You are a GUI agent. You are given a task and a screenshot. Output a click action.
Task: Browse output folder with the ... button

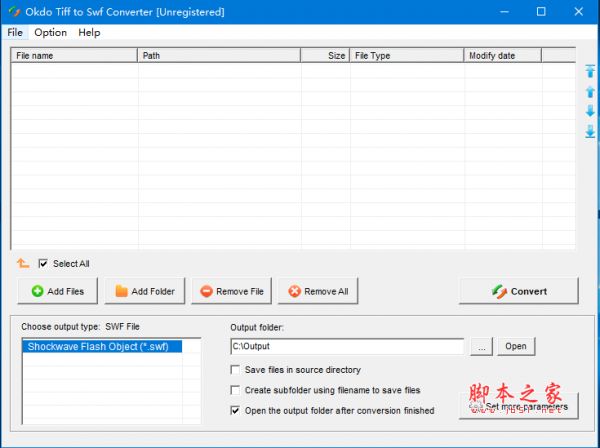pyautogui.click(x=481, y=347)
